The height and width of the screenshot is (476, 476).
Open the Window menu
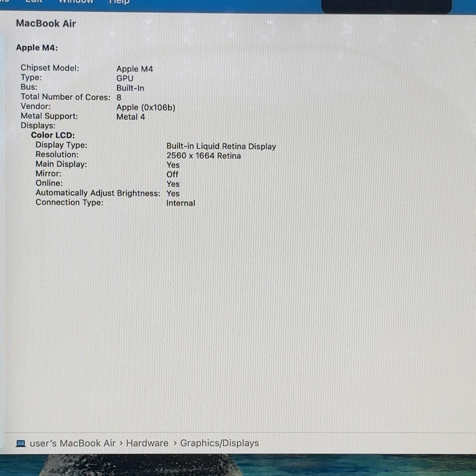[x=76, y=2]
